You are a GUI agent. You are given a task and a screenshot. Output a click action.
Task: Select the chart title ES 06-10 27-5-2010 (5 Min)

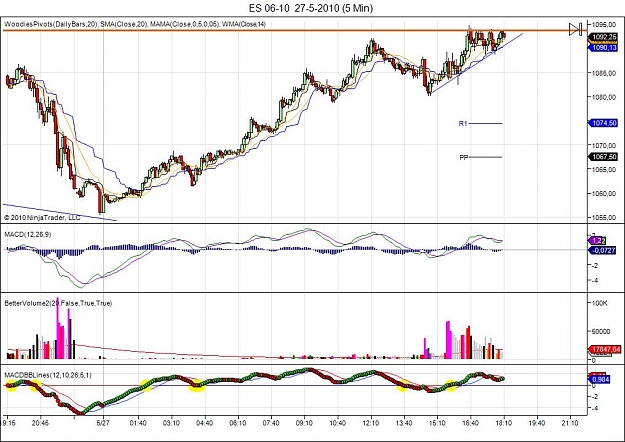coord(311,8)
